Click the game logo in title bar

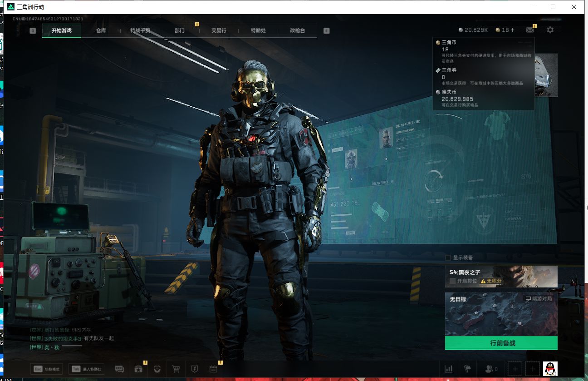coord(11,7)
